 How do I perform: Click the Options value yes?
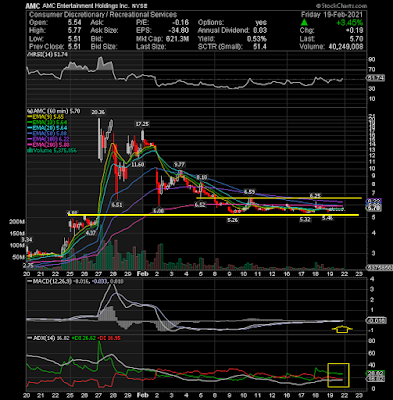[261, 23]
